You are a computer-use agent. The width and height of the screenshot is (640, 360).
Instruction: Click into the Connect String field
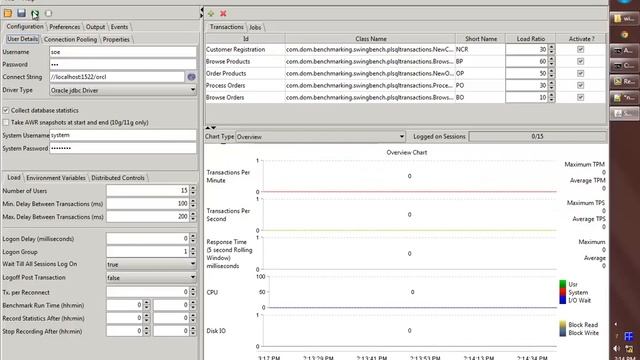pos(117,77)
